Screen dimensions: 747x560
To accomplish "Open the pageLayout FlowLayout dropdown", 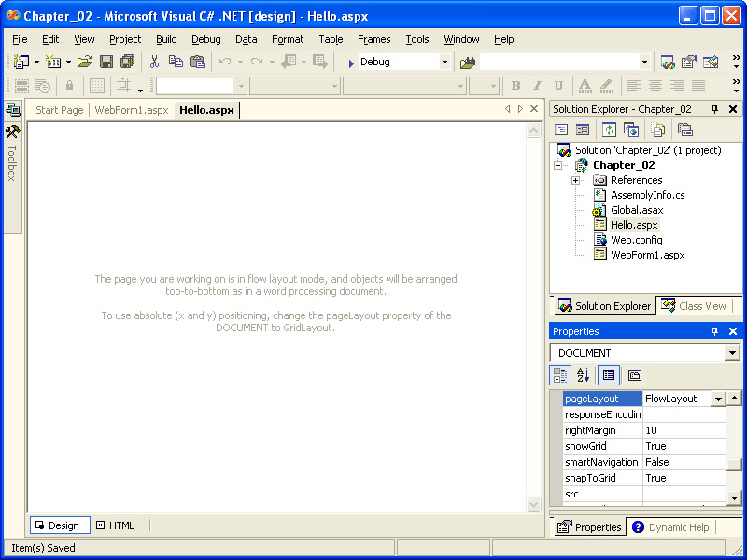I will pos(718,399).
